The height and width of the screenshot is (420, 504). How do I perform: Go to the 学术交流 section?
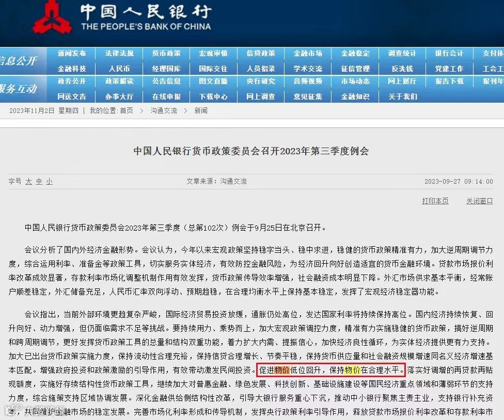[308, 69]
